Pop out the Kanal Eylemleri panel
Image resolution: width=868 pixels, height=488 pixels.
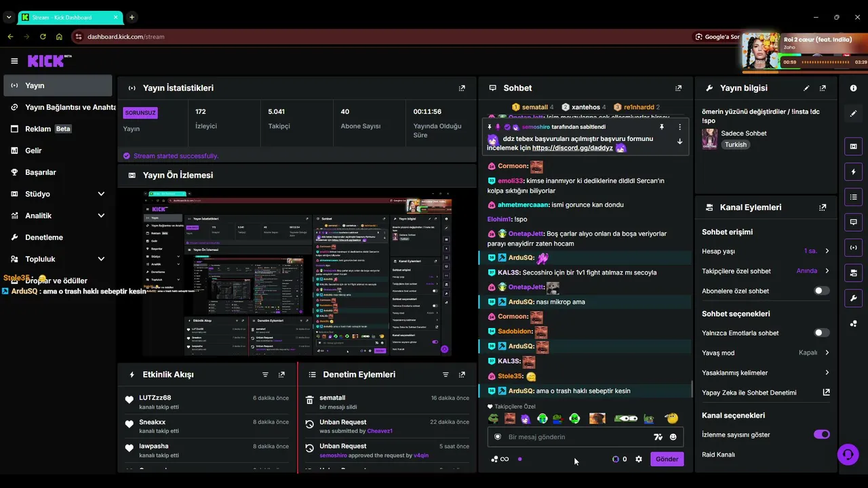823,207
